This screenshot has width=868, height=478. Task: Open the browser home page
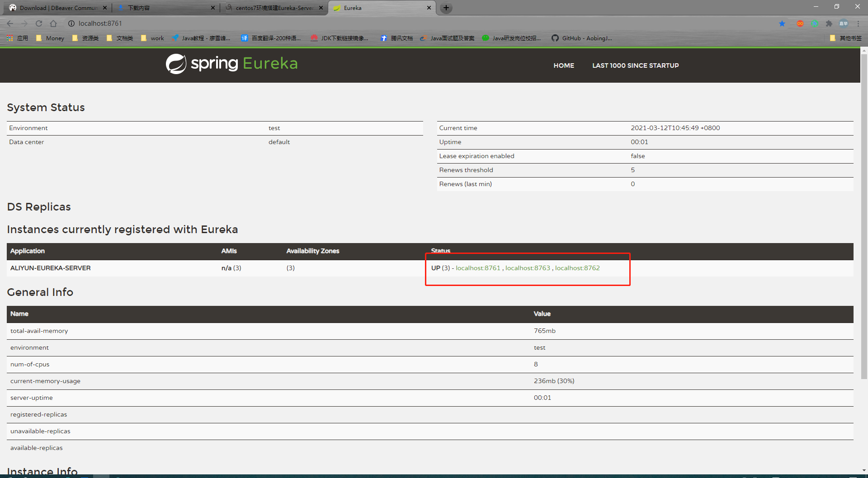point(53,23)
